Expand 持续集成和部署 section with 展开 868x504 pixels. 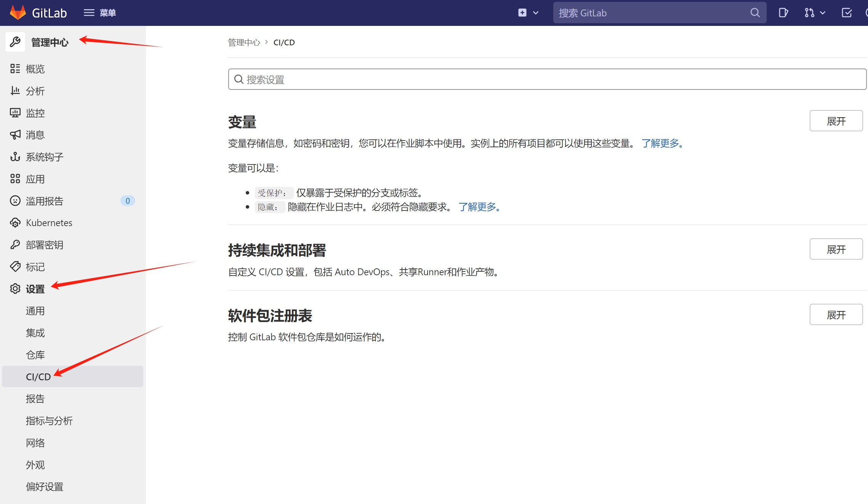pyautogui.click(x=836, y=249)
